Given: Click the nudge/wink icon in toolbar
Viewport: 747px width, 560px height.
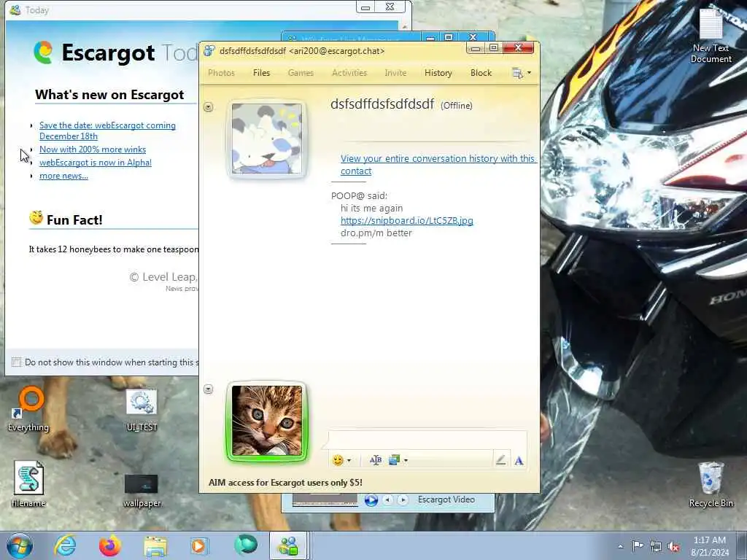Looking at the screenshot, I should [x=376, y=460].
